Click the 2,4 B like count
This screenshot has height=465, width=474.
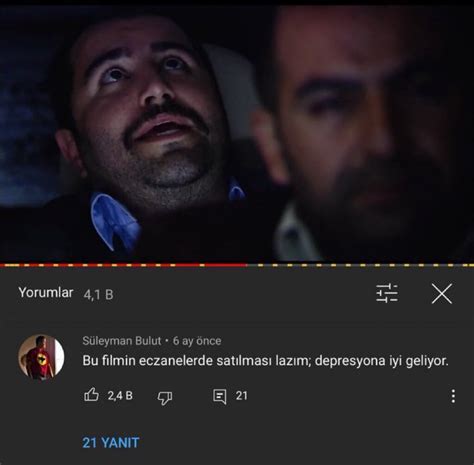point(120,396)
